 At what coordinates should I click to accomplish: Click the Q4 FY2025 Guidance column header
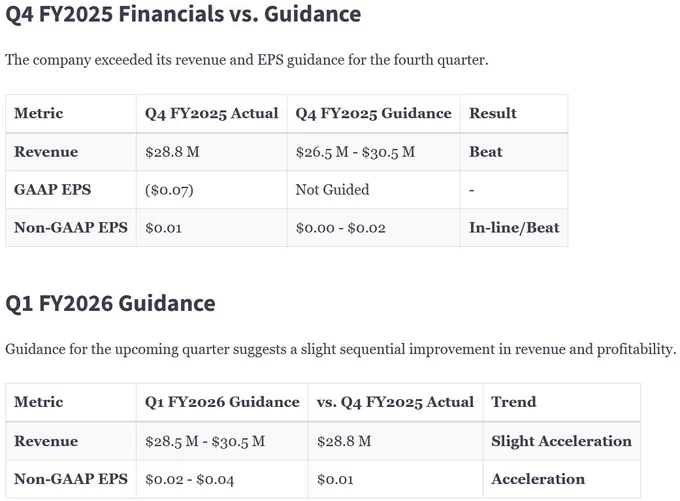click(x=373, y=113)
